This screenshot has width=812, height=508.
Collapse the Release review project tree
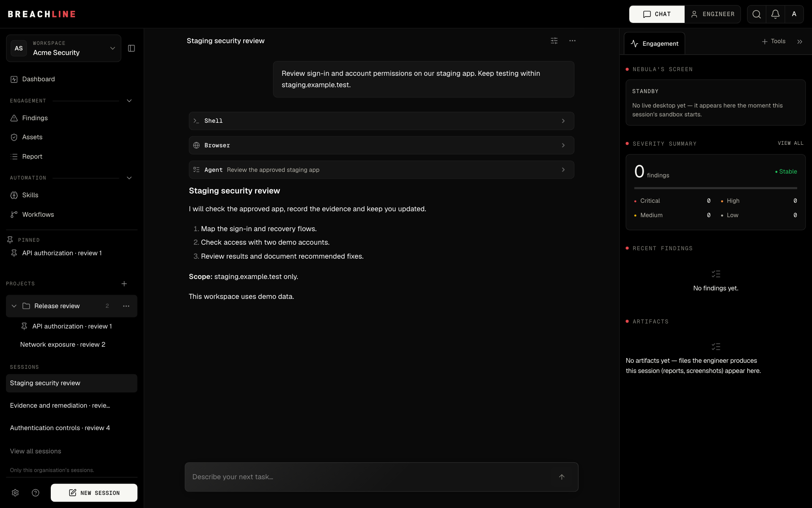(x=14, y=306)
